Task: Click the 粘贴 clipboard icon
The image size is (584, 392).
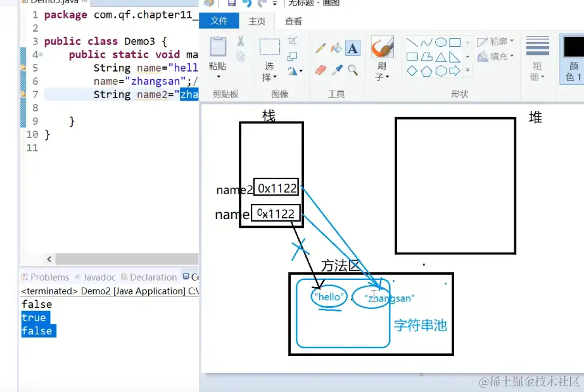Action: (218, 47)
